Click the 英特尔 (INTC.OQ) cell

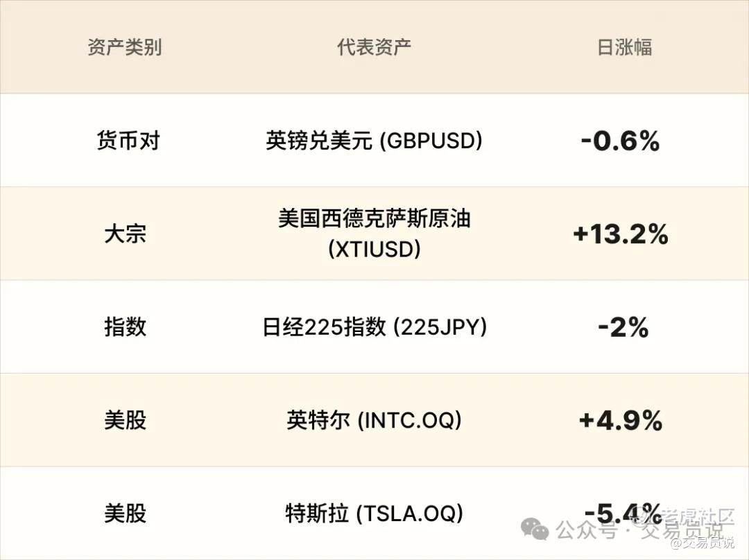click(x=374, y=420)
